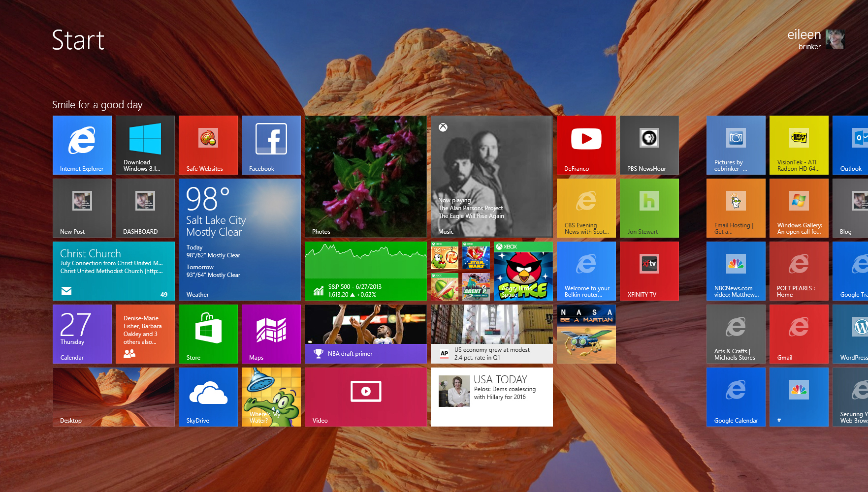
Task: Launch the Maps app
Action: (271, 334)
